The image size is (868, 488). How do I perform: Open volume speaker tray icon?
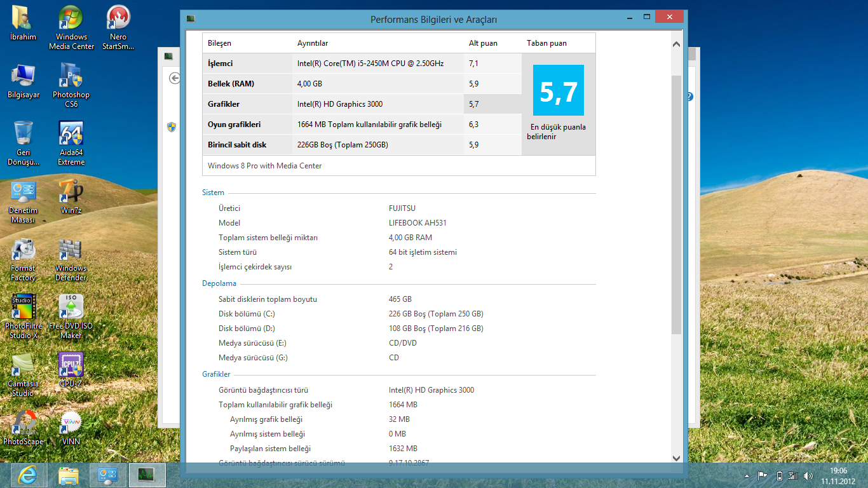point(808,475)
